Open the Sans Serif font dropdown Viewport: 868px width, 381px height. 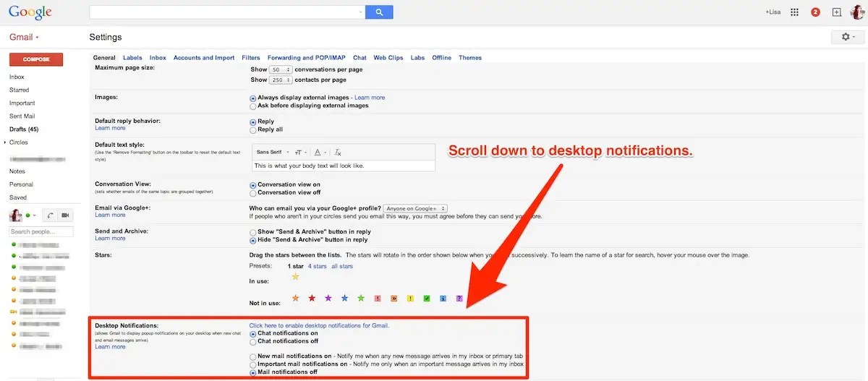pyautogui.click(x=273, y=153)
